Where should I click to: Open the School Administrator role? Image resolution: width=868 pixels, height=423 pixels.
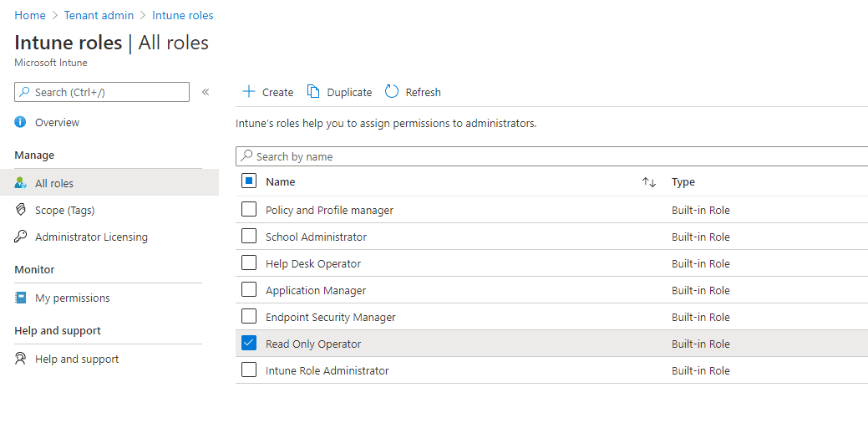click(x=316, y=237)
